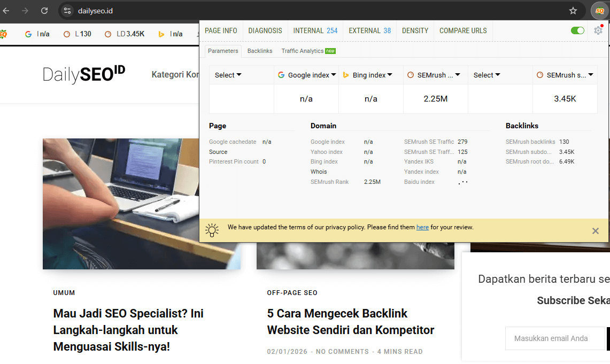Viewport: 610px width, 364px height.
Task: Click the 'Masukkan email Anda' field
Action: point(555,338)
